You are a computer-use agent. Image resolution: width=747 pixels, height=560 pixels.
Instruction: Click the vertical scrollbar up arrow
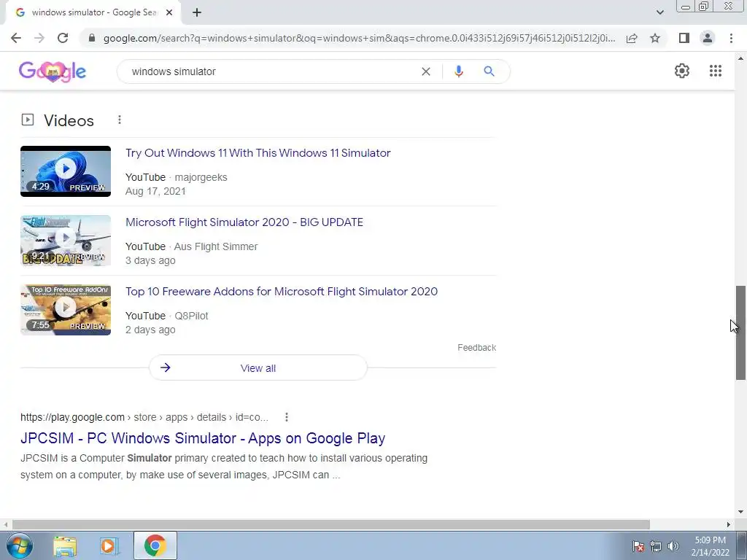[x=740, y=58]
